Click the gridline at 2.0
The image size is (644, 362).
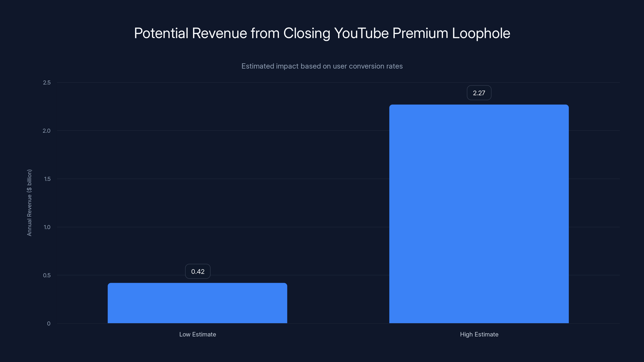coord(325,131)
